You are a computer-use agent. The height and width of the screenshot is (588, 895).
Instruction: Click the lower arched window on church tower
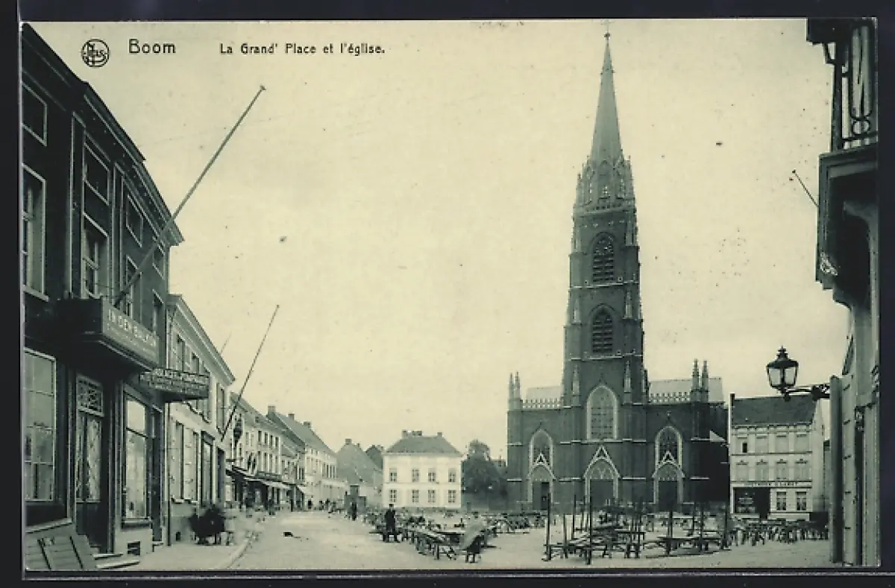(x=602, y=331)
